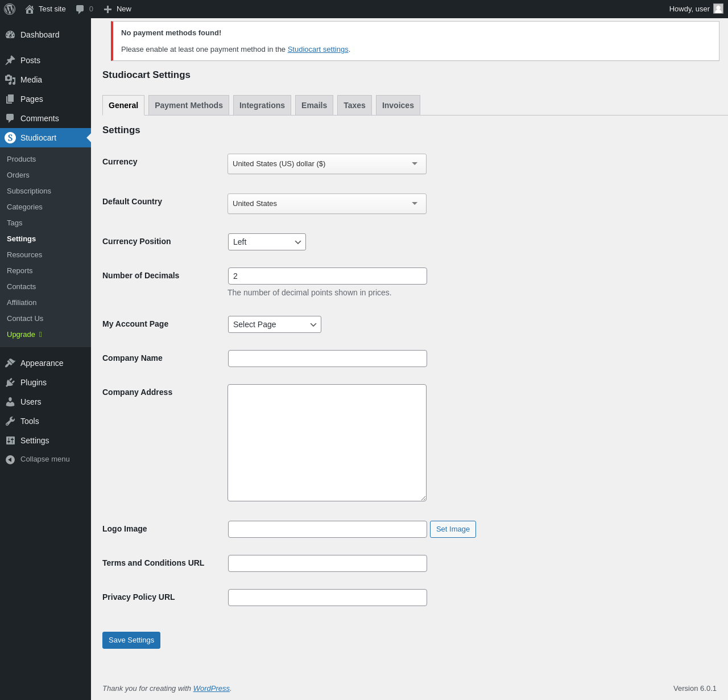Click the Save Settings button
Viewport: 728px width, 700px height.
(x=131, y=640)
